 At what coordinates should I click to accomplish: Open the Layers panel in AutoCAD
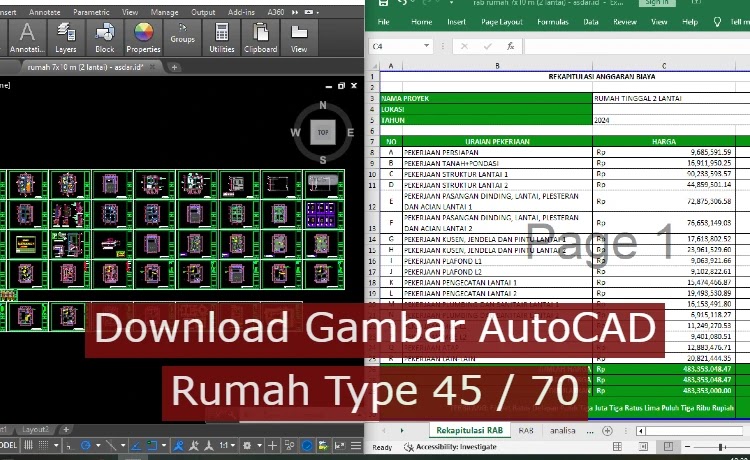pyautogui.click(x=66, y=37)
